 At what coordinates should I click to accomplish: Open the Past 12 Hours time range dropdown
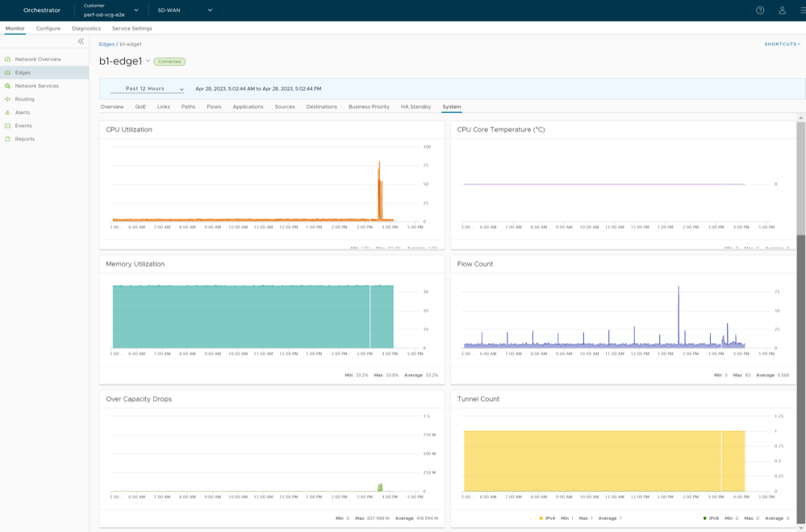(x=148, y=89)
